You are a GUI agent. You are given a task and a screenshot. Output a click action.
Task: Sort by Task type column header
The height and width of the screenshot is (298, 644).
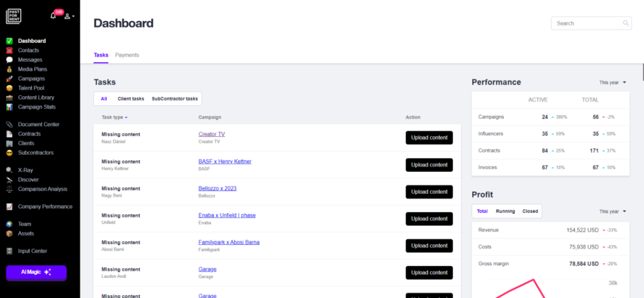[114, 118]
